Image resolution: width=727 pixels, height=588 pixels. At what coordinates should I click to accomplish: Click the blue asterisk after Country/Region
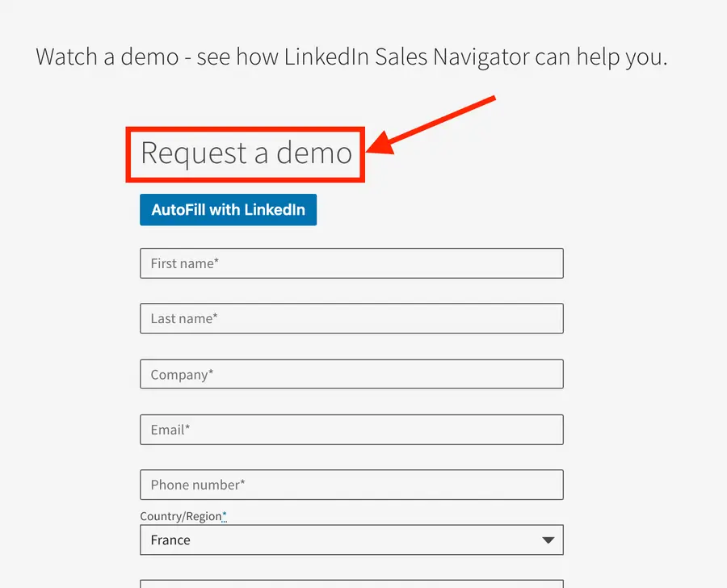(224, 513)
